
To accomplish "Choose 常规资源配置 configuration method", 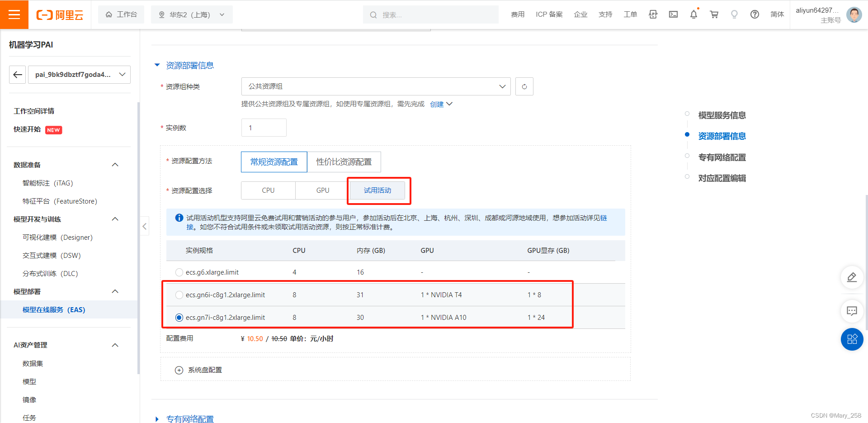I will coord(274,162).
